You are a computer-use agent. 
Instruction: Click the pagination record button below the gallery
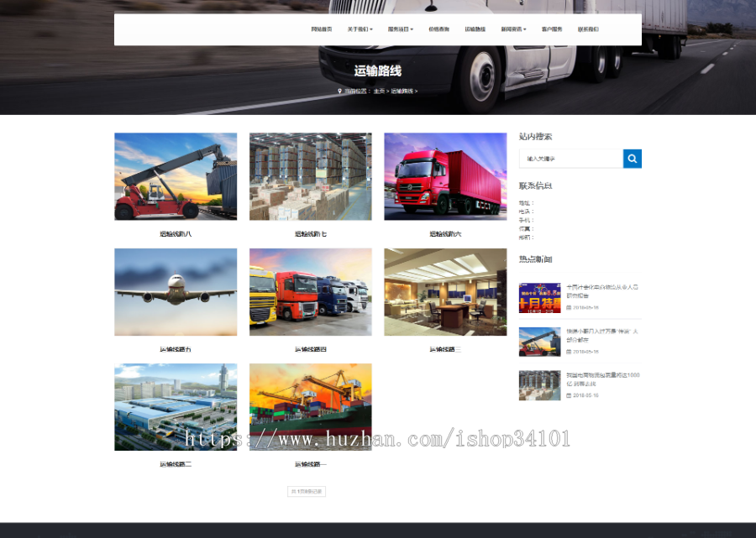click(306, 491)
